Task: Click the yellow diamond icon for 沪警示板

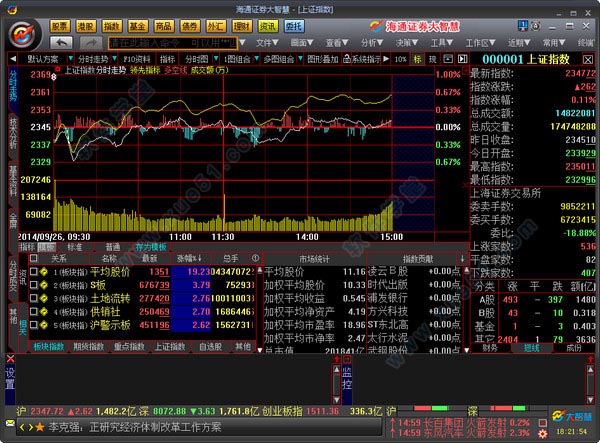Action: point(44,325)
